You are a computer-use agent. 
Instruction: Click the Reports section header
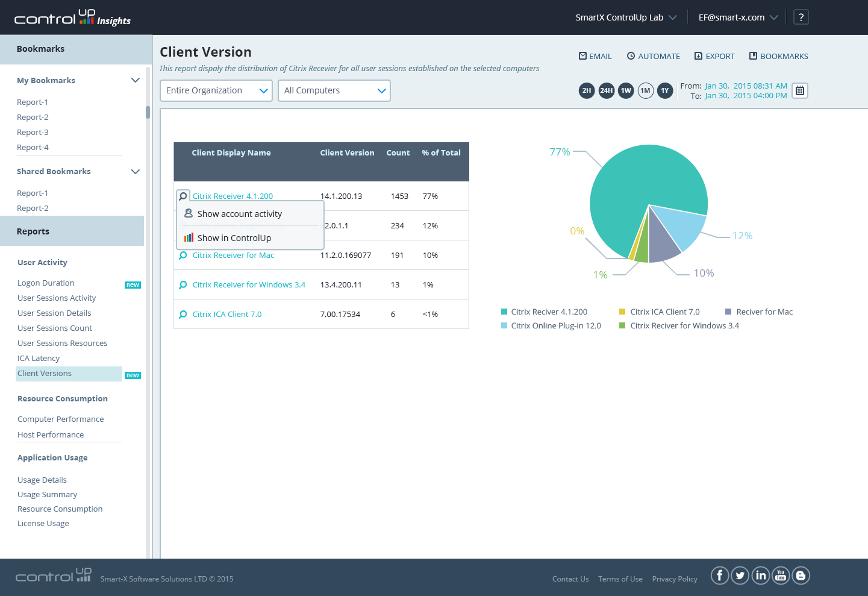(x=72, y=231)
